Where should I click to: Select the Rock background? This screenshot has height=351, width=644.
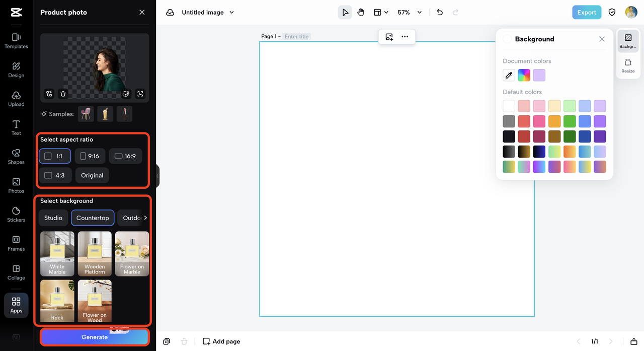(x=57, y=301)
